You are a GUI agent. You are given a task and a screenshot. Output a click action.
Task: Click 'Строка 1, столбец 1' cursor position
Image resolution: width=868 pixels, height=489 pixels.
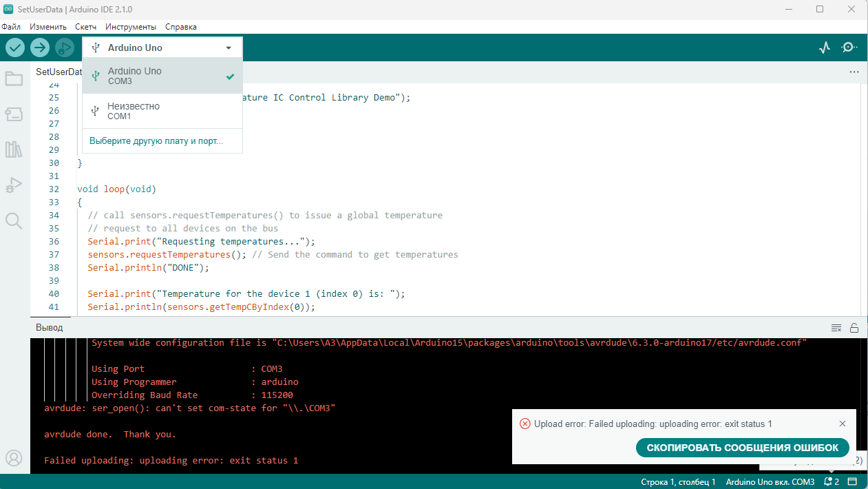678,481
